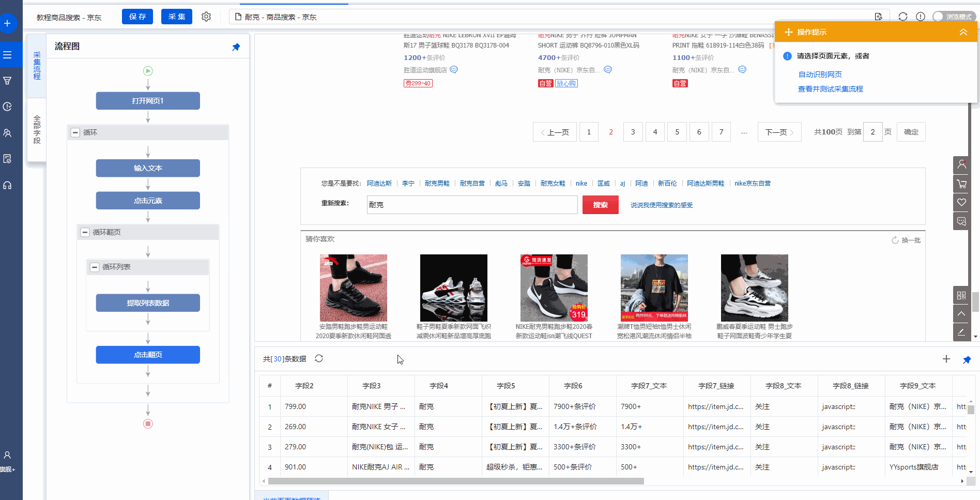Screen dimensions: 980x500
Task: Open the scheduled tasks clock icon
Action: [8, 107]
